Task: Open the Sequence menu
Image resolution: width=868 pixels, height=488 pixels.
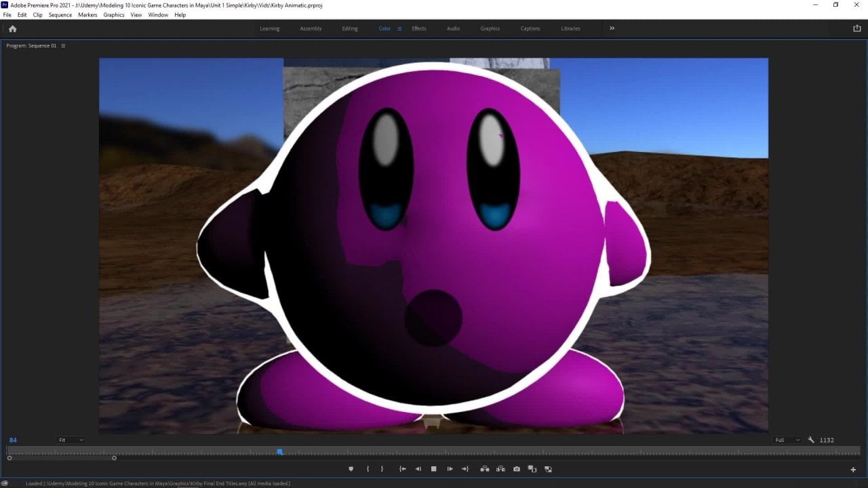Action: point(60,15)
